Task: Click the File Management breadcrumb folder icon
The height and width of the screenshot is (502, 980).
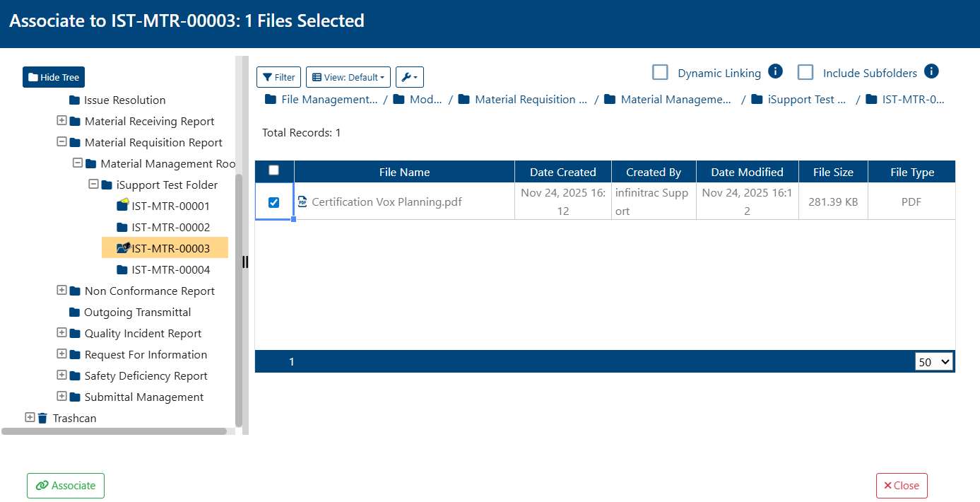Action: point(271,100)
